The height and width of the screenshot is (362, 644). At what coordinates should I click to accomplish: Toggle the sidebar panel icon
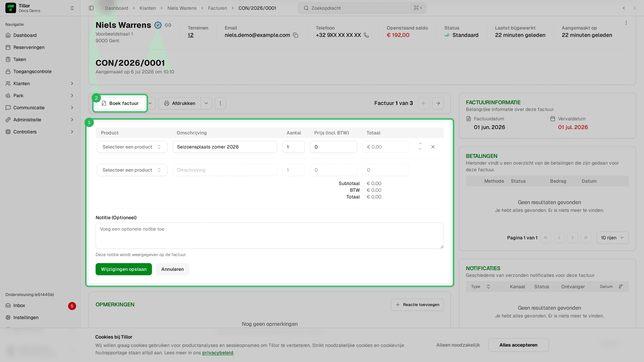pyautogui.click(x=91, y=8)
